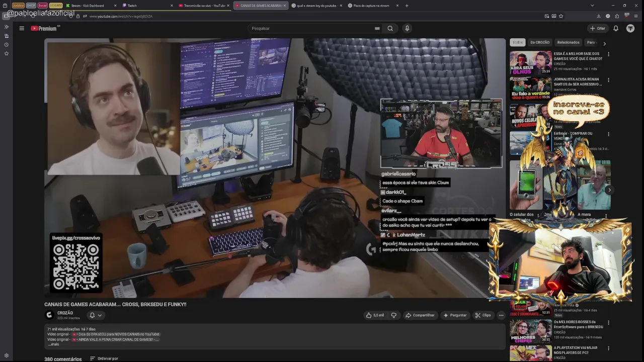This screenshot has height=362, width=644.
Task: Open options for Os MELHORES BOSSES video
Action: click(x=608, y=323)
